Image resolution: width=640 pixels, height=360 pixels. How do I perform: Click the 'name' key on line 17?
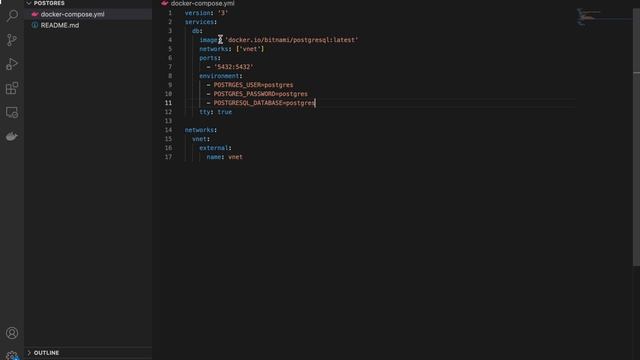(x=213, y=157)
